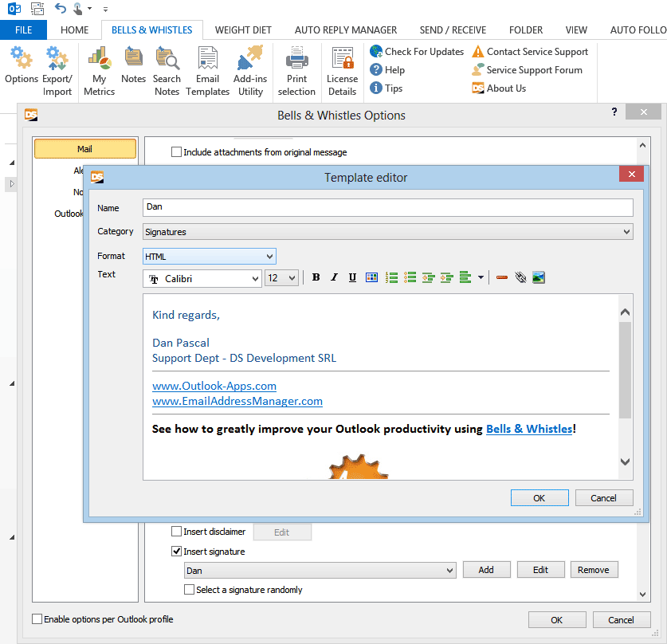667x644 pixels.
Task: Toggle bold formatting in Template editor
Action: coord(316,277)
